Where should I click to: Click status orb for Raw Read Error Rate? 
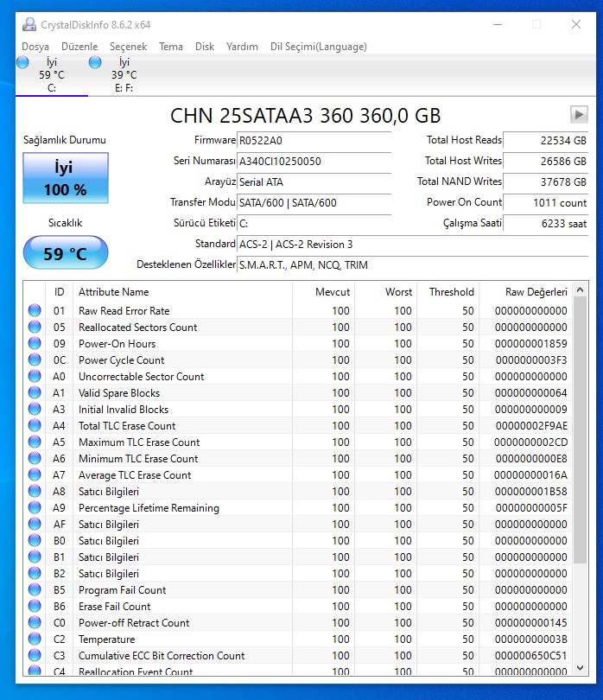[x=35, y=311]
